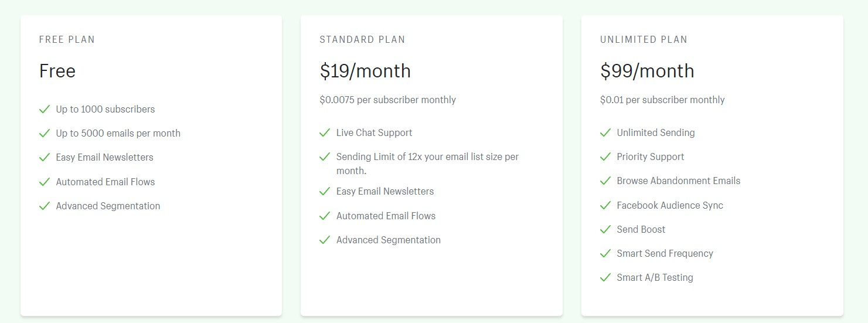Select the FREE PLAN heading
The image size is (868, 323).
(x=67, y=40)
